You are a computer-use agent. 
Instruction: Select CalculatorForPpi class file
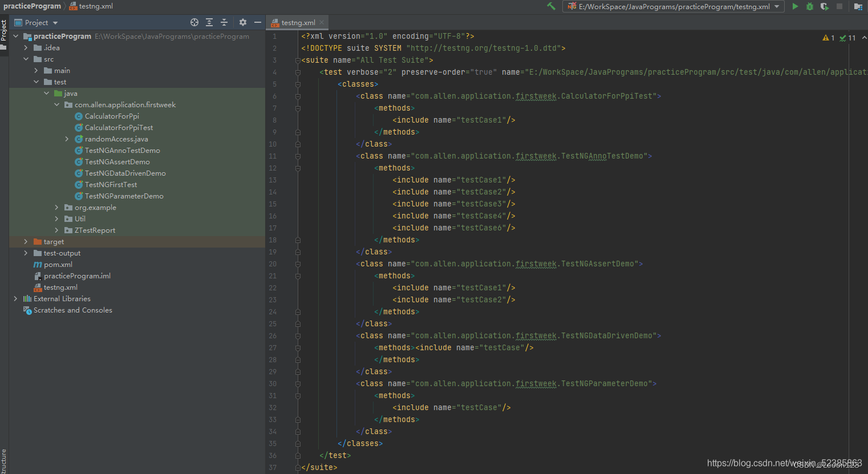112,116
